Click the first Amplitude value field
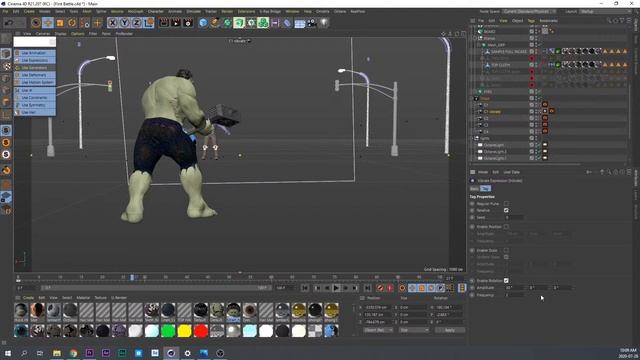This screenshot has width=640, height=360. pyautogui.click(x=514, y=288)
